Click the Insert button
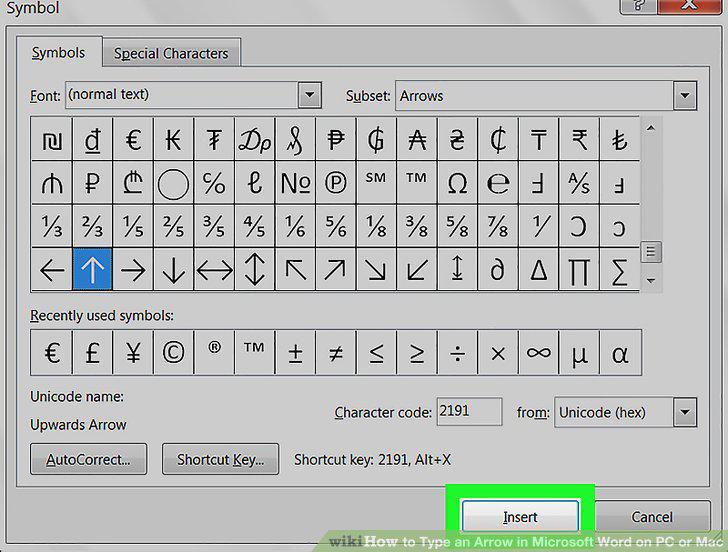 (x=520, y=517)
